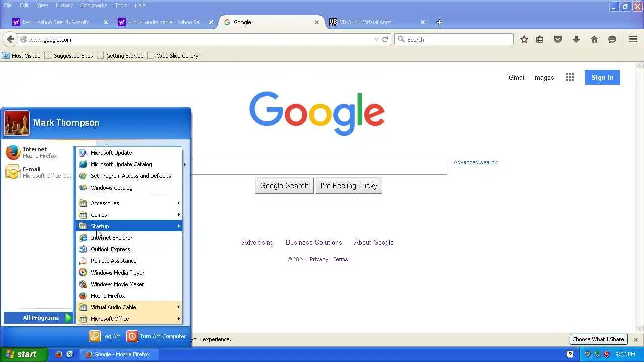The height and width of the screenshot is (362, 644).
Task: Open the File menu
Action: pos(8,5)
